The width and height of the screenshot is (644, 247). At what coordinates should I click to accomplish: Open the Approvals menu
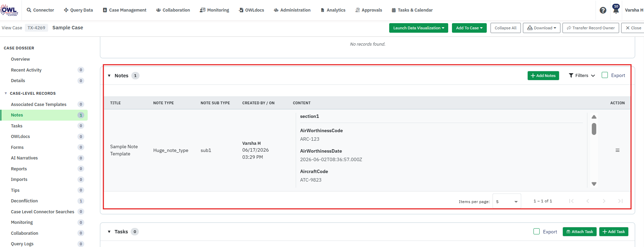(x=368, y=10)
